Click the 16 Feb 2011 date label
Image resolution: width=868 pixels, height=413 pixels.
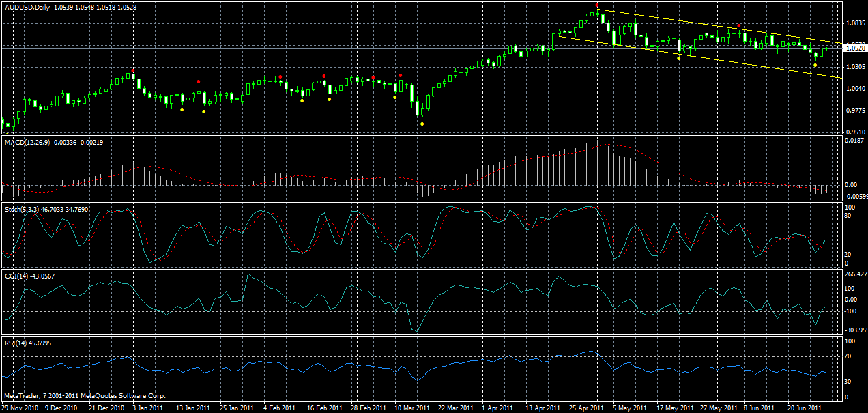pyautogui.click(x=324, y=408)
